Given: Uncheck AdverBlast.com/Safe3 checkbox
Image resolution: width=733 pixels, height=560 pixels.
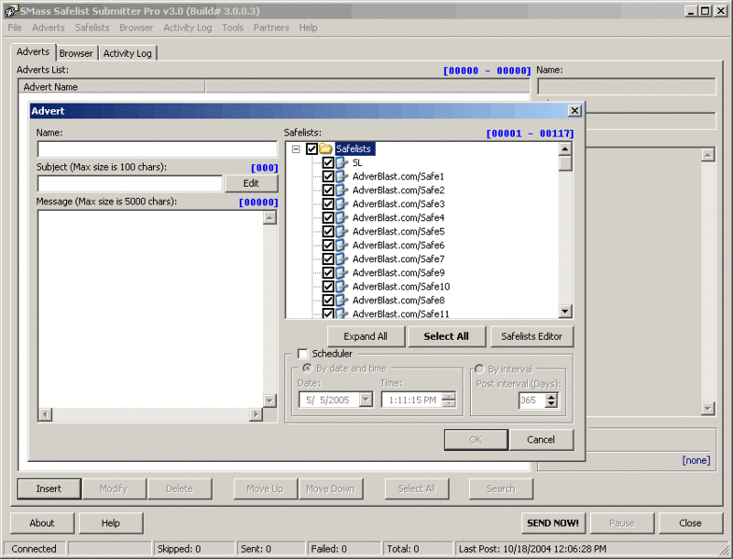Looking at the screenshot, I should (x=328, y=203).
